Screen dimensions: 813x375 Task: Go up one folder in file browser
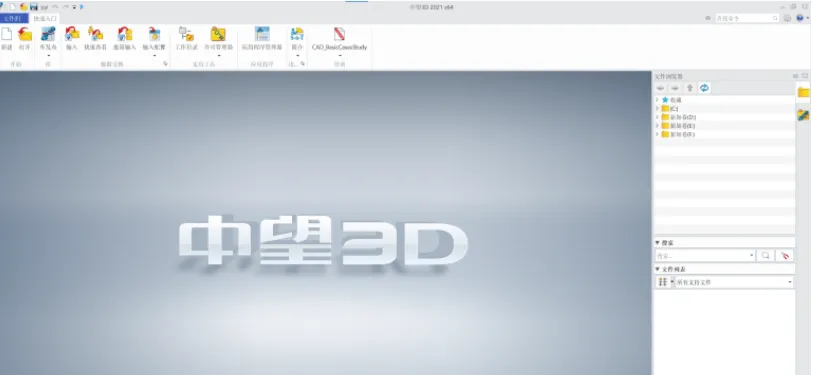click(x=690, y=88)
